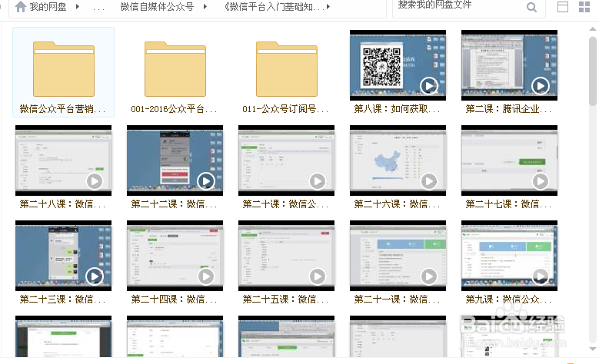Play video 第二十六课 using play icon

point(428,181)
